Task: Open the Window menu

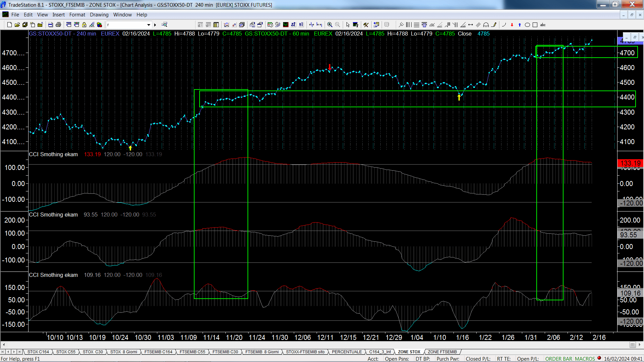Action: (122, 15)
